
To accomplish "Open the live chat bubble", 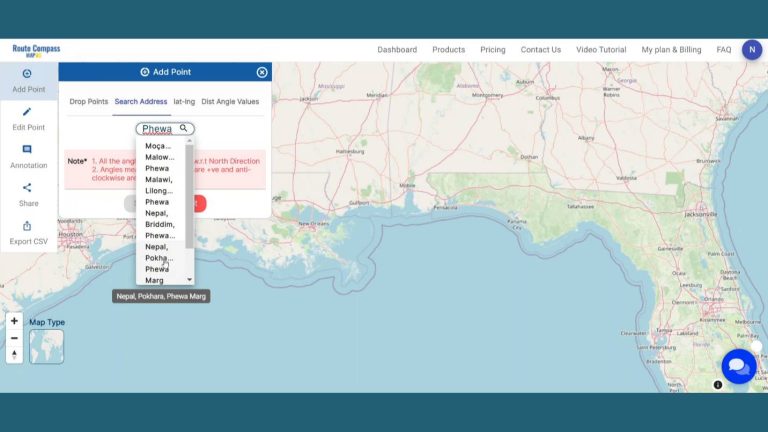I will (x=739, y=366).
